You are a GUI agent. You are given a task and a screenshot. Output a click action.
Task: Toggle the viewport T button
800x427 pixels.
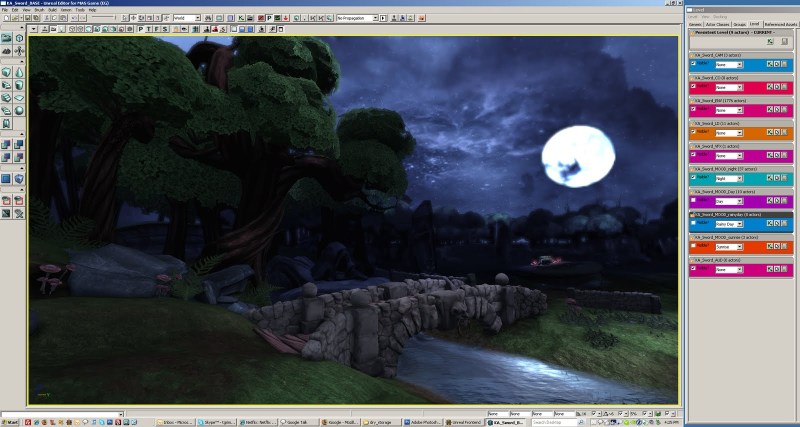click(x=148, y=29)
